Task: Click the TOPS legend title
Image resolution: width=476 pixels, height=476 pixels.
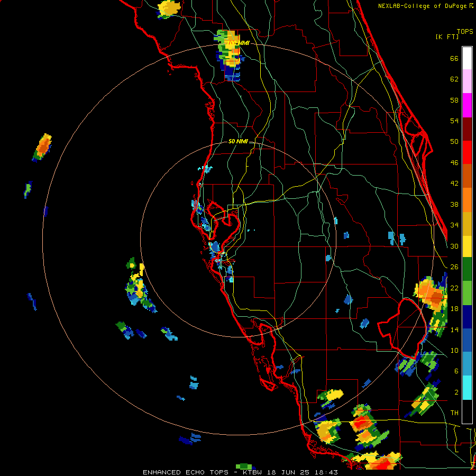Action: (x=465, y=32)
